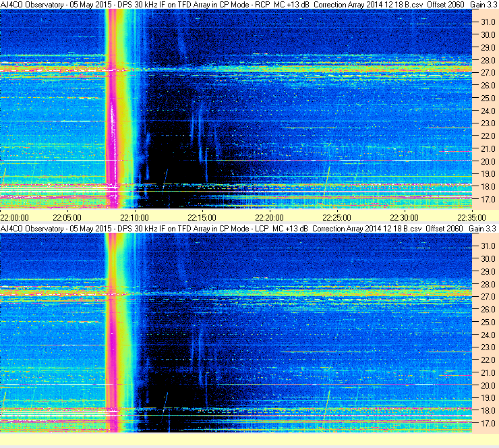Click the 22:20:00 time marker
The image size is (499, 448).
[x=269, y=218]
